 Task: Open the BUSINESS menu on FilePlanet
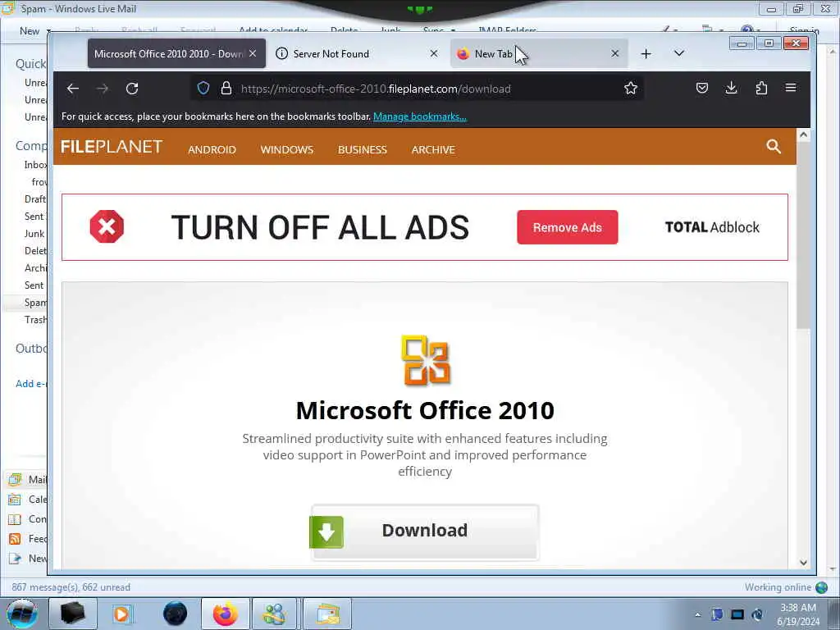(x=362, y=150)
